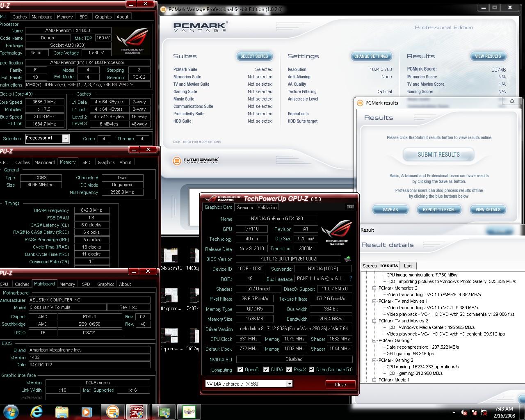Click the Action Center flag tray icon
525x420 pixels.
[474, 413]
